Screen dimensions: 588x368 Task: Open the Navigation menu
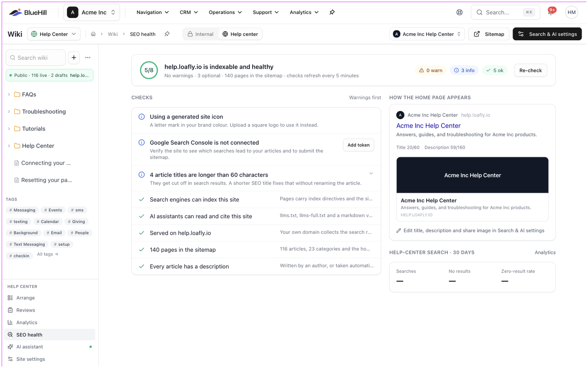click(x=153, y=12)
